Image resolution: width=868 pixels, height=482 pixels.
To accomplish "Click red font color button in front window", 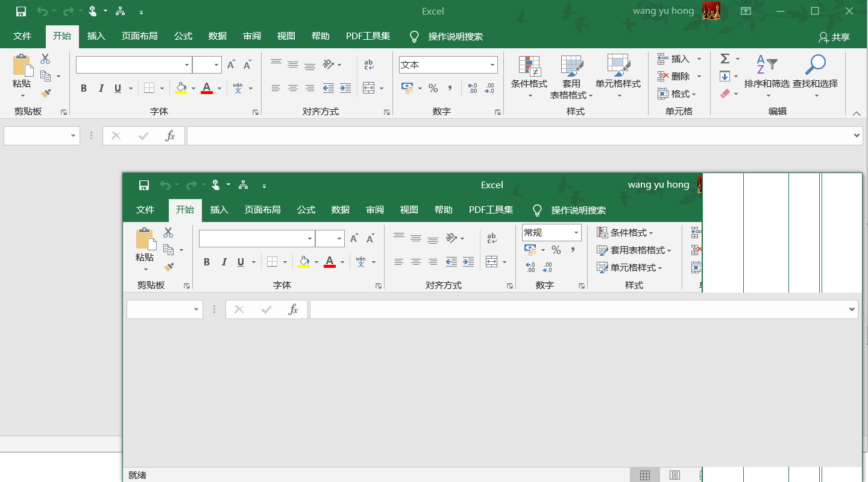I will 330,262.
